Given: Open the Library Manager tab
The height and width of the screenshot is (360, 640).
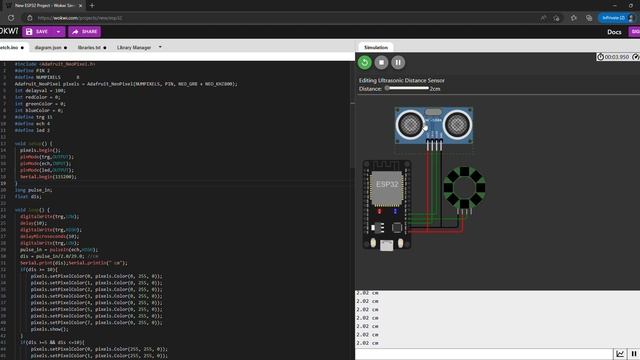Looking at the screenshot, I should pos(134,48).
